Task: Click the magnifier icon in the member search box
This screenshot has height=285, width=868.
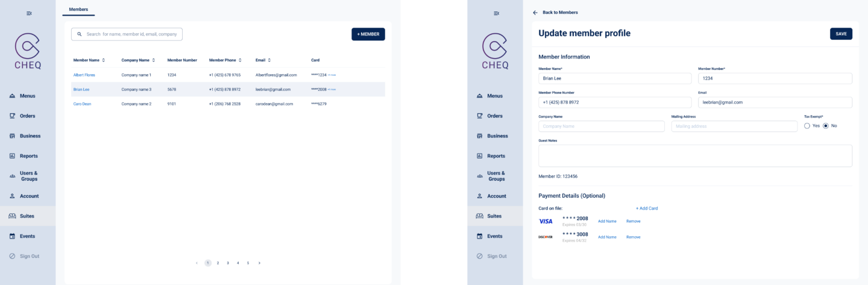Action: pos(80,34)
